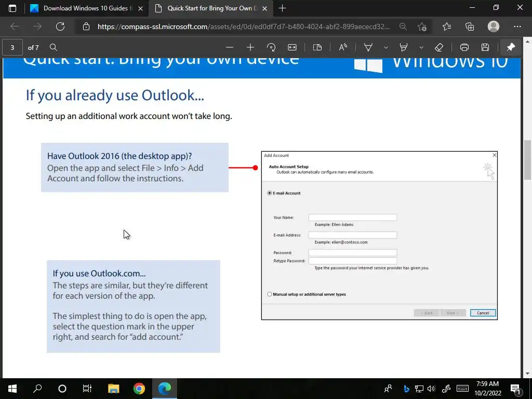Viewport: 532px width, 399px height.
Task: Open the Windows Start menu
Action: point(12,389)
